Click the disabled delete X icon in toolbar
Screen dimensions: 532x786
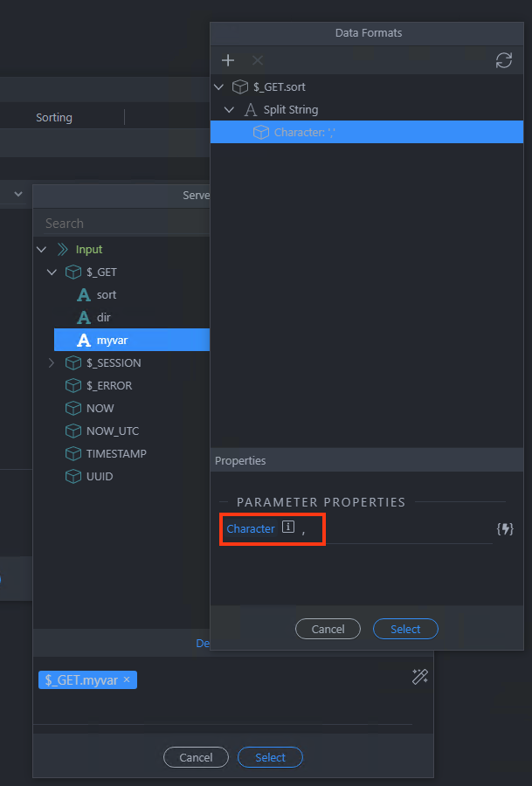[258, 60]
